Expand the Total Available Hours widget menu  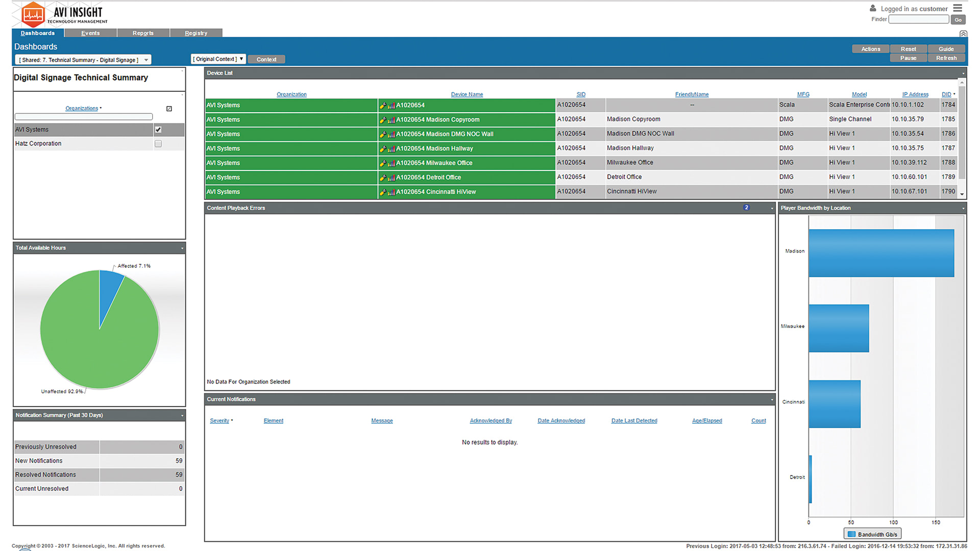(182, 248)
